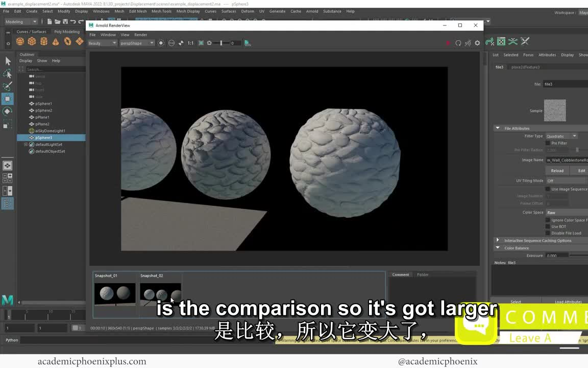This screenshot has width=588, height=368.
Task: Enable the Use BOT checkbox
Action: point(548,226)
